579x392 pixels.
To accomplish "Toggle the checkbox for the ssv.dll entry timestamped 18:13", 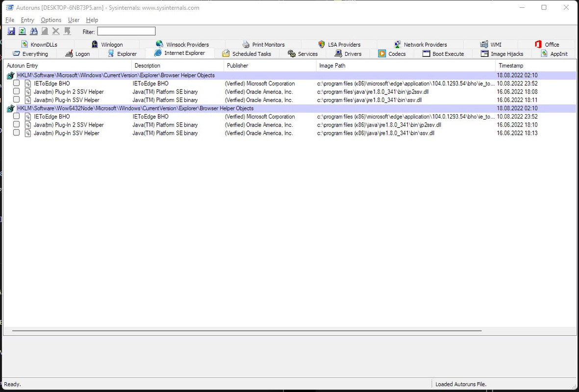I will 16,132.
